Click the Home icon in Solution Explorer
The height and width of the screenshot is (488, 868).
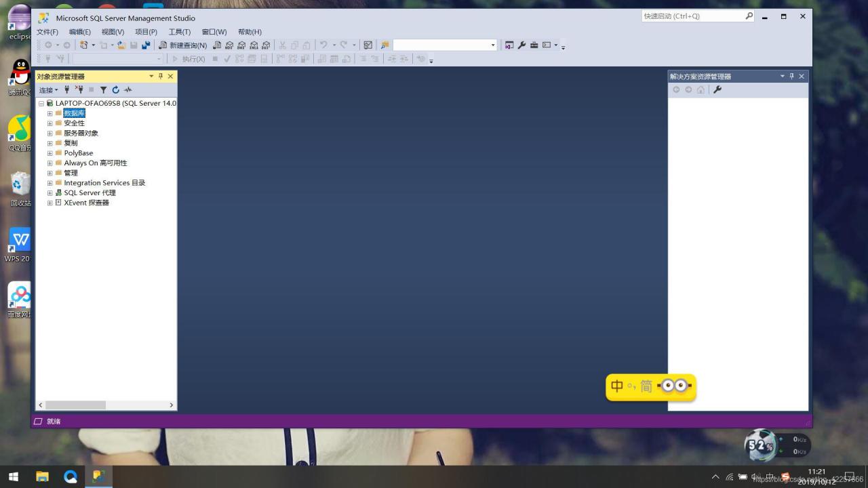tap(701, 89)
